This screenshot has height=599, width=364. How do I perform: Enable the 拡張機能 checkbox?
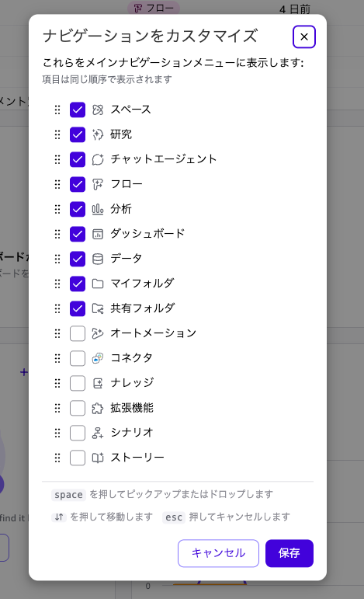78,409
